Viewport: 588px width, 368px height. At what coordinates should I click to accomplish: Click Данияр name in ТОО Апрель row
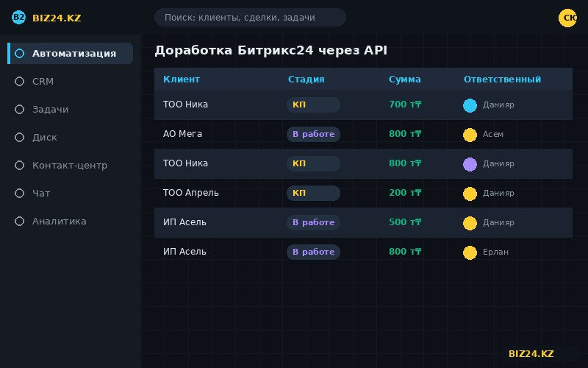point(498,193)
